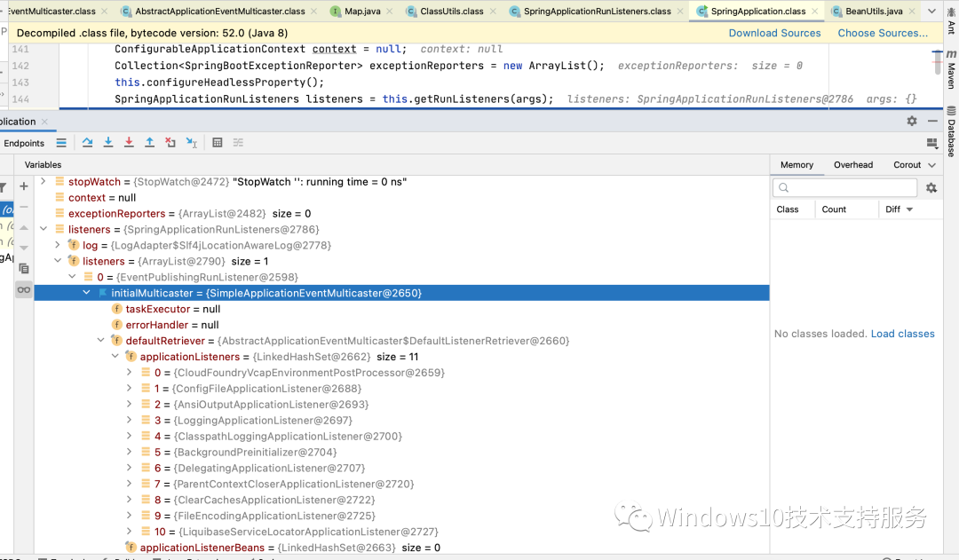Click the Step Out debugger icon

pos(150,143)
